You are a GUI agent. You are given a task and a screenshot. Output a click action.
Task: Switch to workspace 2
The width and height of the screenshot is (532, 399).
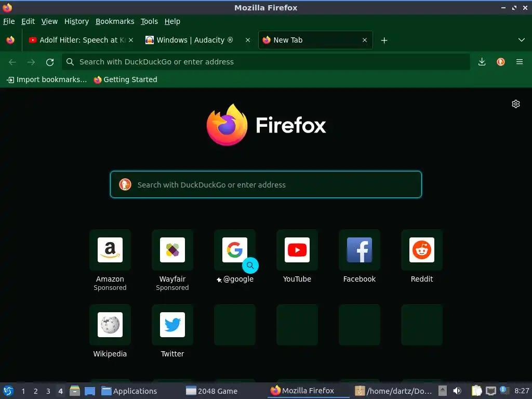[x=36, y=391]
